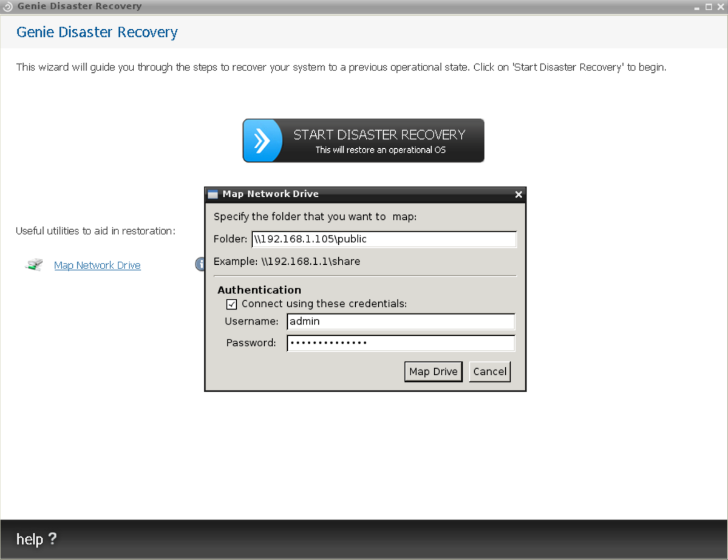The width and height of the screenshot is (728, 560).
Task: Click the 'Useful utilities to aid in restoration:' text
Action: pyautogui.click(x=96, y=231)
